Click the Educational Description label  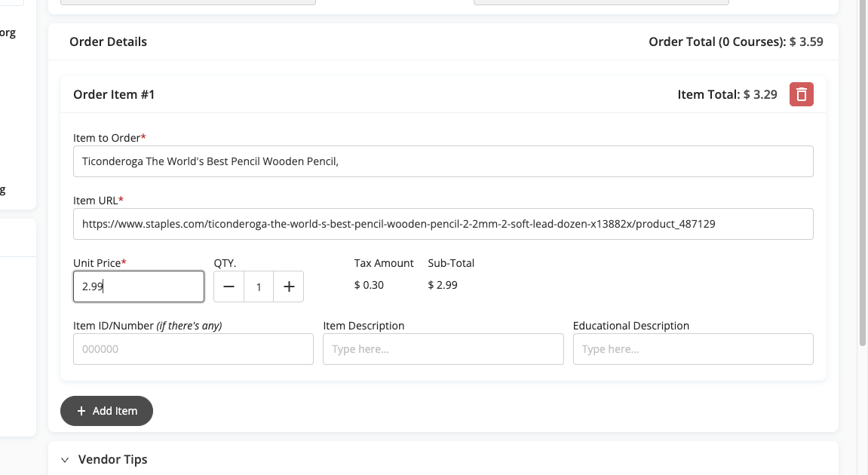(631, 326)
